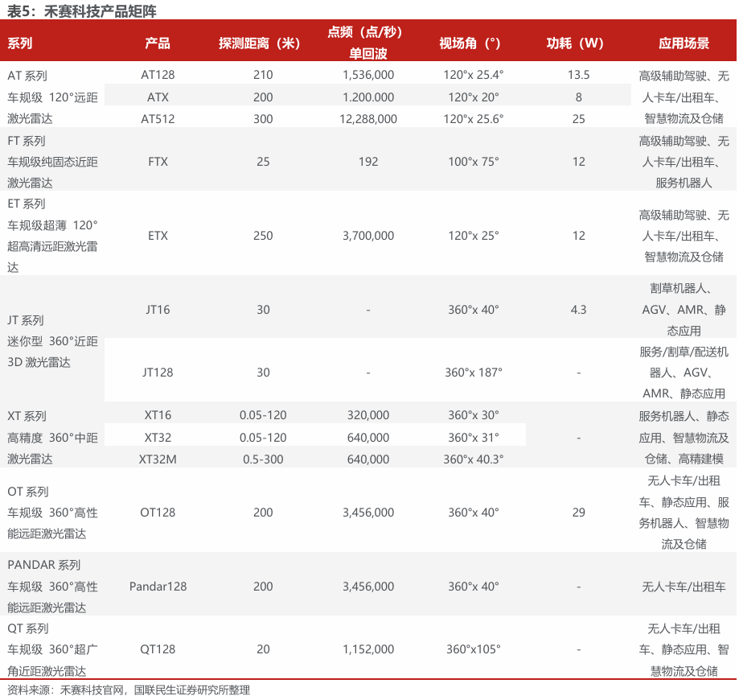Select the 产品 column header

(158, 43)
